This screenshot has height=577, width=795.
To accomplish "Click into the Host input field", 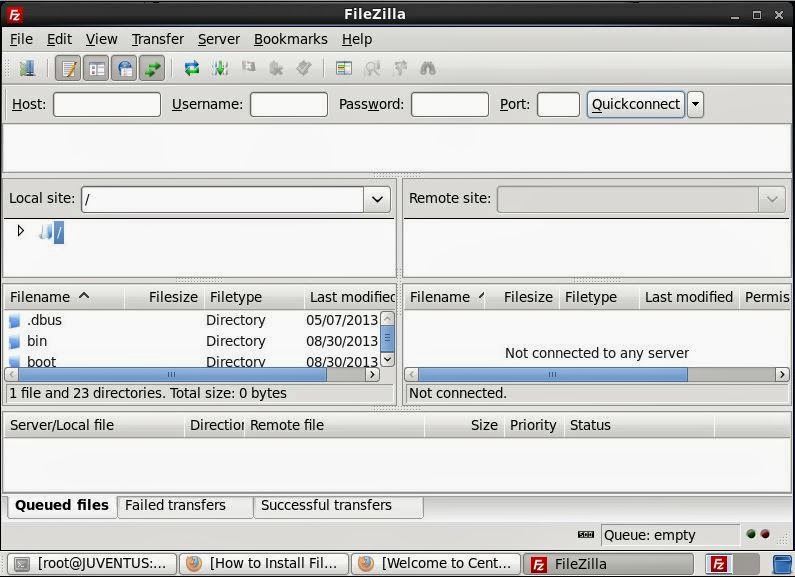I will point(107,104).
